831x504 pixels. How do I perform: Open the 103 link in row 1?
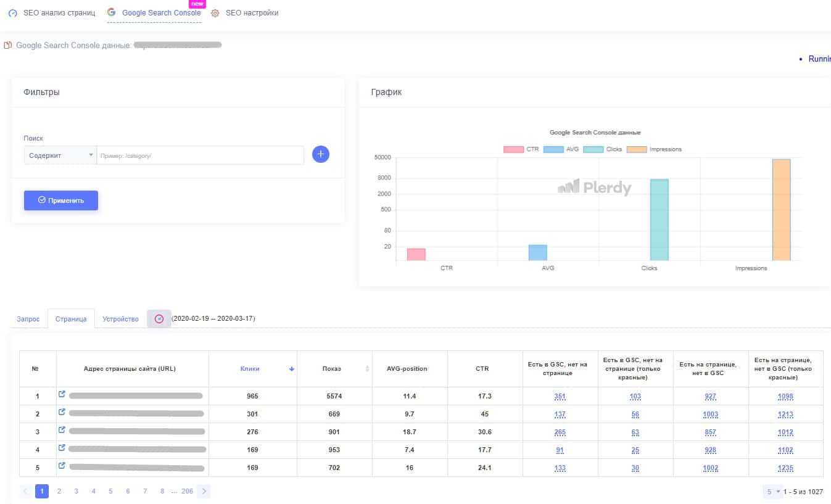pos(635,397)
